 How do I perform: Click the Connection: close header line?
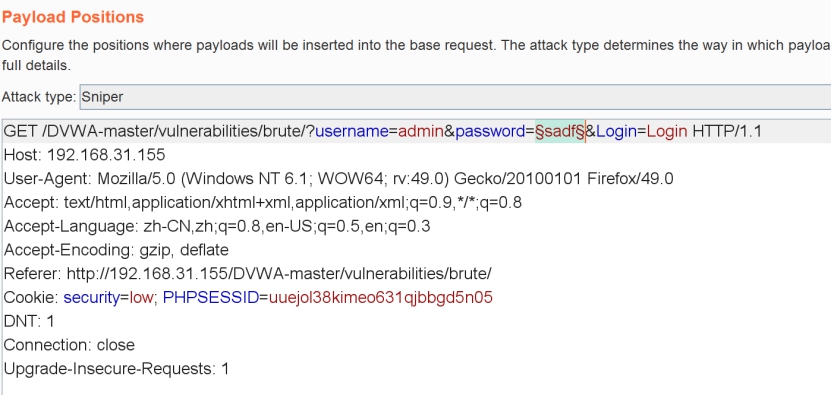(69, 345)
